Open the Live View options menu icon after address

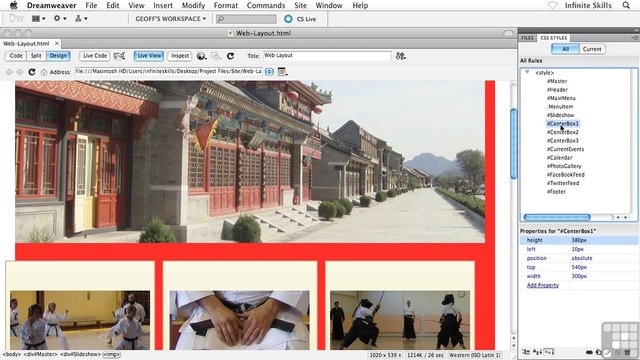click(282, 72)
